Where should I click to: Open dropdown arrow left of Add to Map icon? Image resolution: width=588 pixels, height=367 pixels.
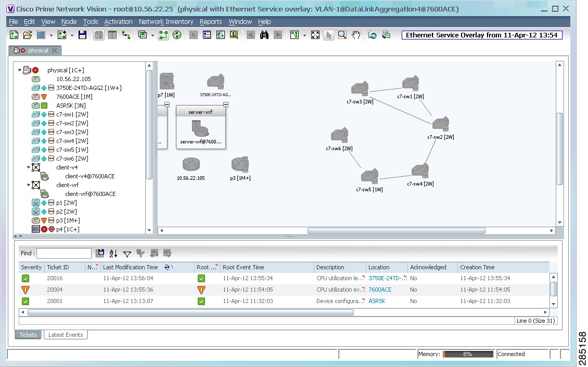click(x=51, y=35)
